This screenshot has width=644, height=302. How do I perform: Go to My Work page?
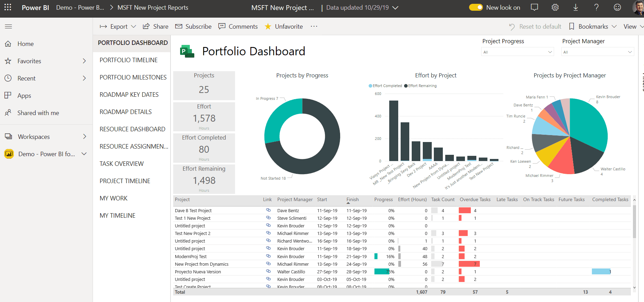pyautogui.click(x=114, y=198)
